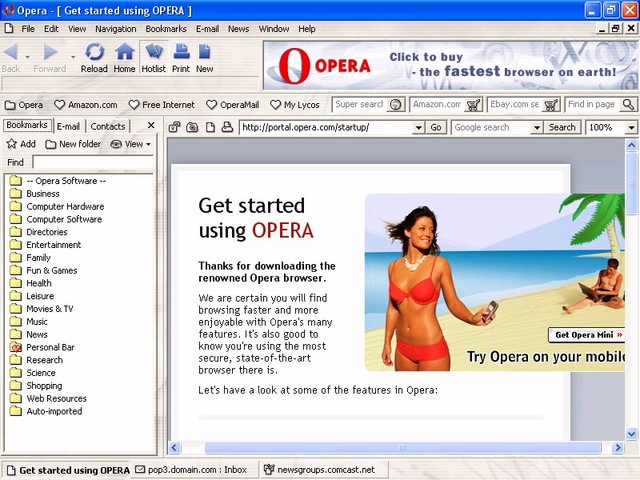Click the Go button
This screenshot has height=480, width=640.
436,127
